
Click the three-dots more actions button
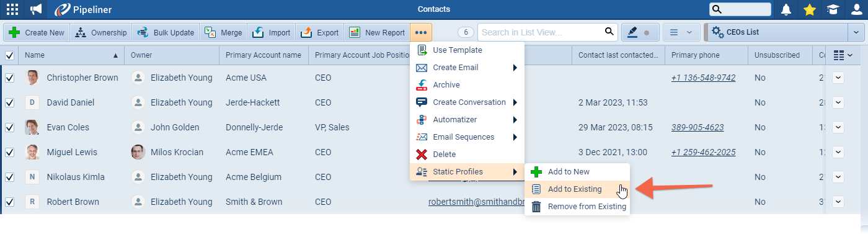click(421, 33)
